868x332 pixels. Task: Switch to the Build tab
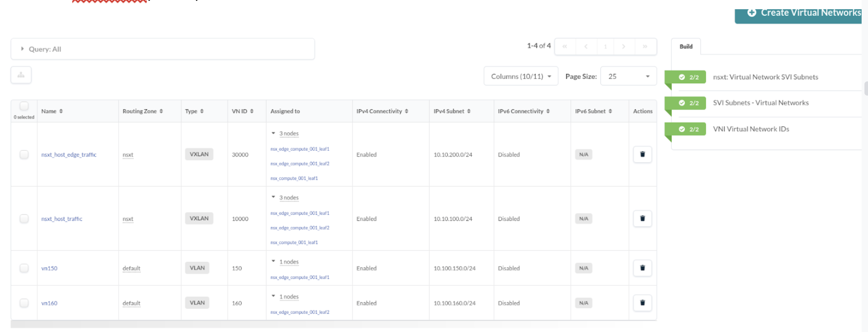pos(686,47)
